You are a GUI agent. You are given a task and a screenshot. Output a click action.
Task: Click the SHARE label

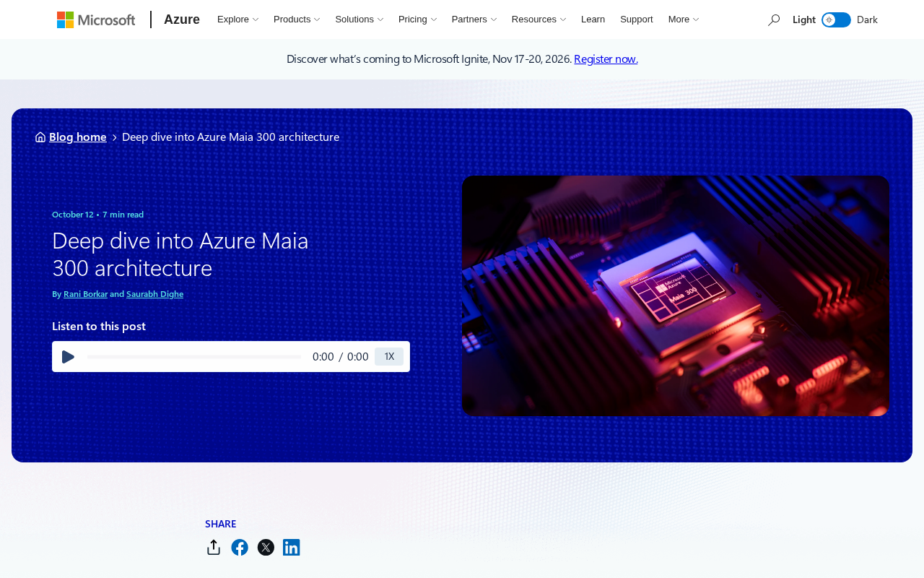coord(221,524)
